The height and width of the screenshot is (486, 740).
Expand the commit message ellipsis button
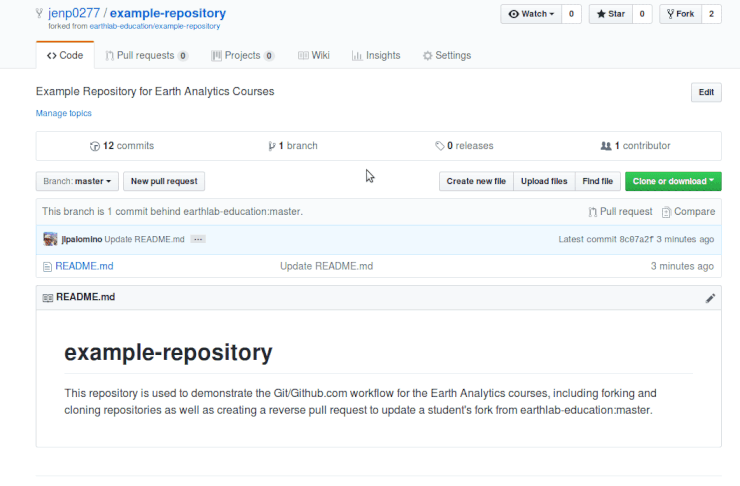pos(198,239)
